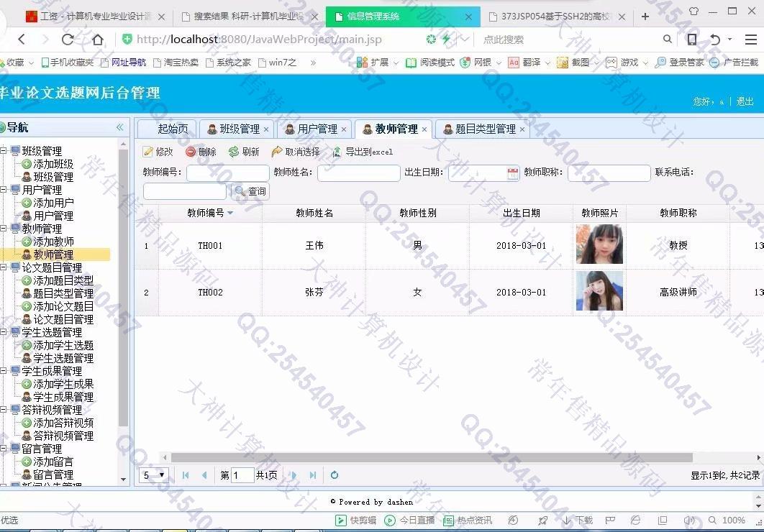764x532 pixels.
Task: Click the 查询 search button
Action: click(250, 191)
